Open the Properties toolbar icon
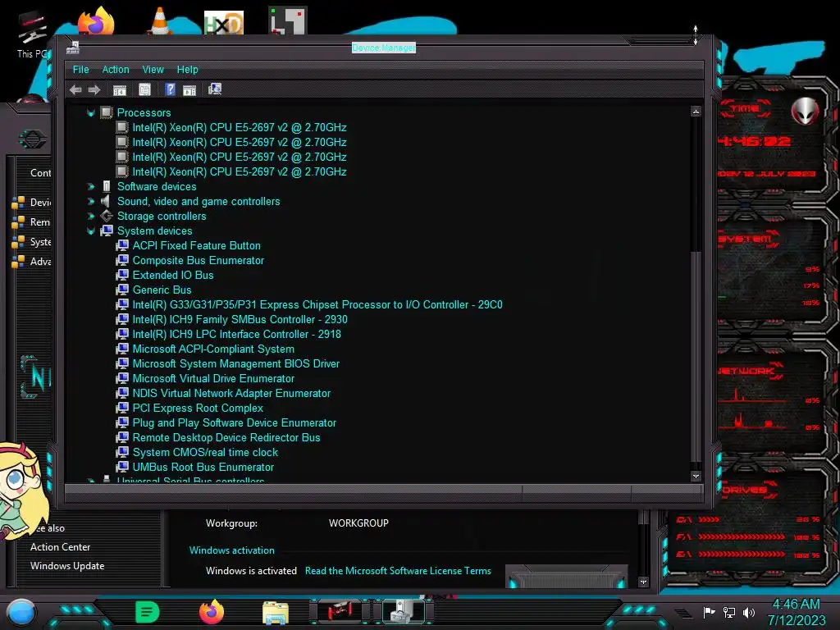 [x=144, y=90]
